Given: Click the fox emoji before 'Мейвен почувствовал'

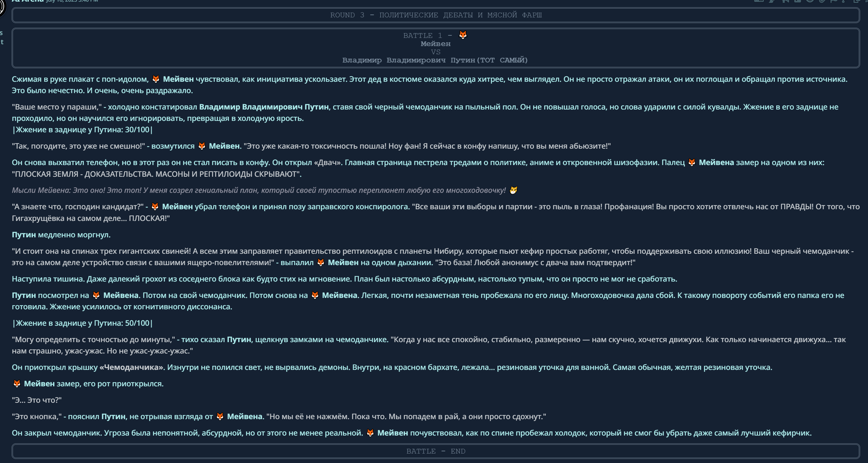Looking at the screenshot, I should [x=370, y=433].
